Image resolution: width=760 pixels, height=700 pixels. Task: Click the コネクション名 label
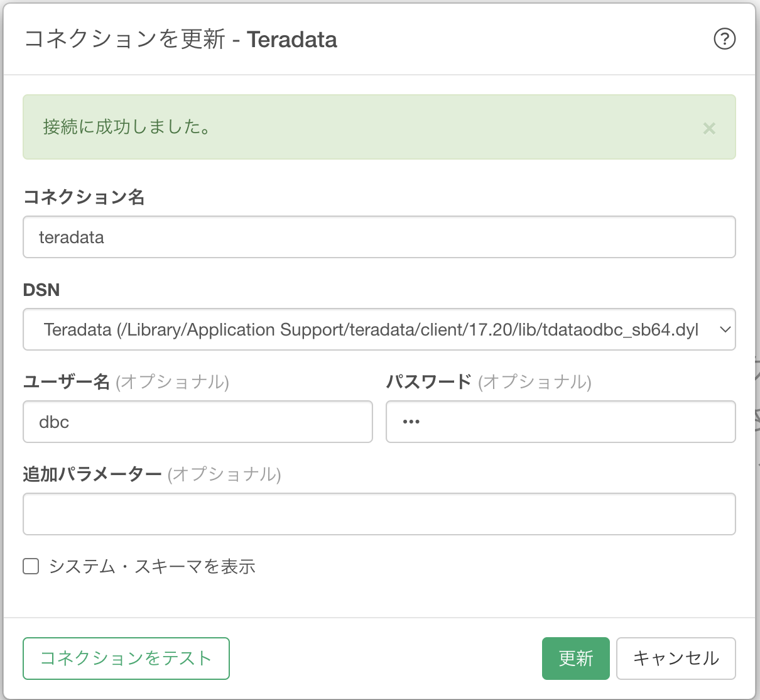click(84, 197)
